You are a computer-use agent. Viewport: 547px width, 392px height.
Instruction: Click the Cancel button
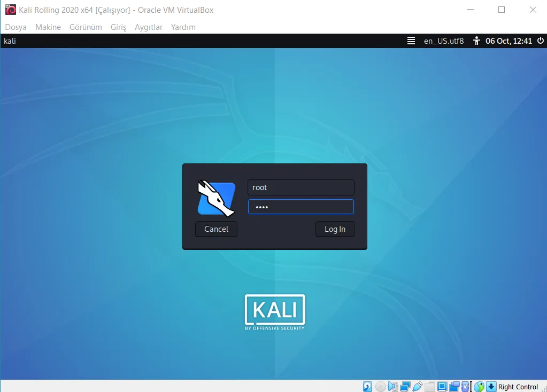coord(217,229)
